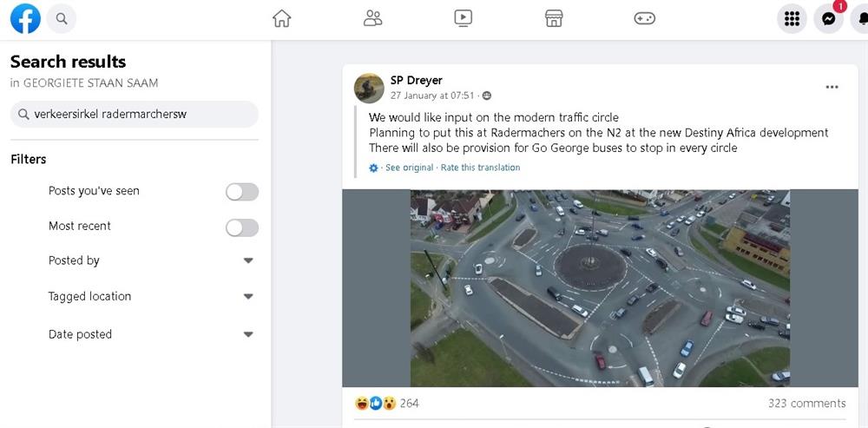The image size is (868, 428).
Task: Expand the "Posted by" filter dropdown
Action: (248, 260)
